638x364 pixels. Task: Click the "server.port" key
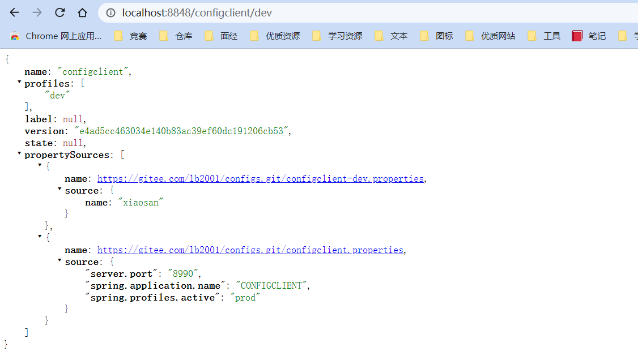(x=121, y=274)
